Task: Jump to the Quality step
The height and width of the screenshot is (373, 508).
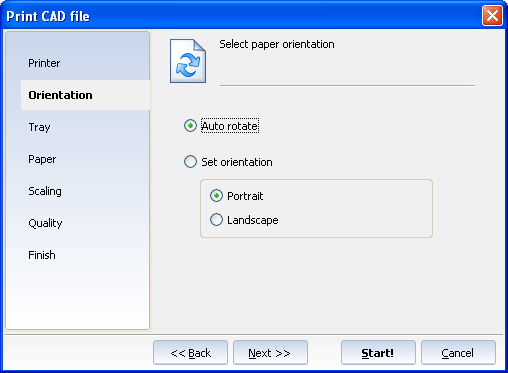Action: tap(45, 223)
